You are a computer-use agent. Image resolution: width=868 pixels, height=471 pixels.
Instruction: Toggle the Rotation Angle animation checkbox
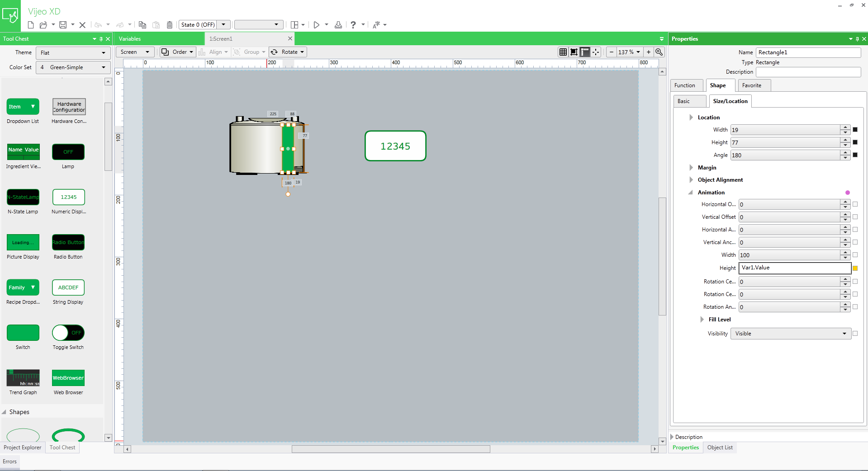click(855, 307)
